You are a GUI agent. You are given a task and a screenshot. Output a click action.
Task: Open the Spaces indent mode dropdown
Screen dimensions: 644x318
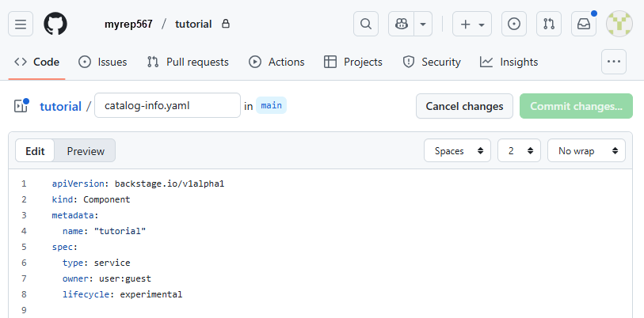coord(457,150)
